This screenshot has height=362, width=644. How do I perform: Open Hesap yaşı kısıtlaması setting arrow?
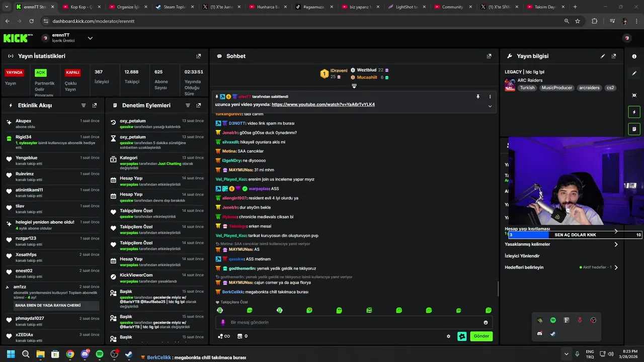pyautogui.click(x=616, y=231)
